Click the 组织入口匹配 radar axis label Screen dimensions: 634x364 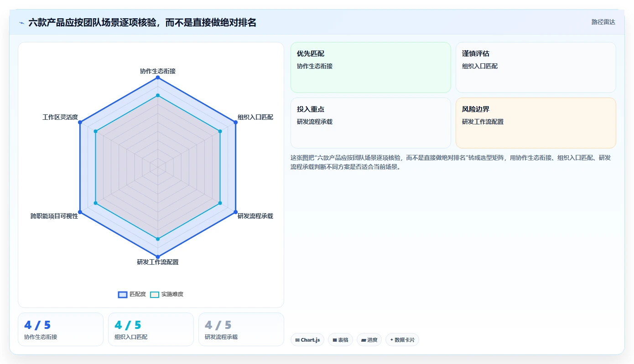(255, 118)
